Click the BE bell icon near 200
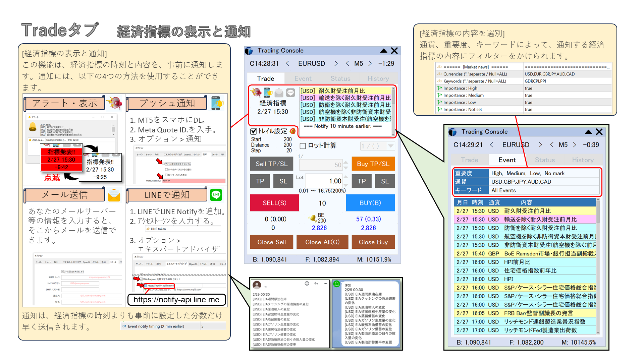Image resolution: width=644 pixels, height=362 pixels. pos(313,218)
